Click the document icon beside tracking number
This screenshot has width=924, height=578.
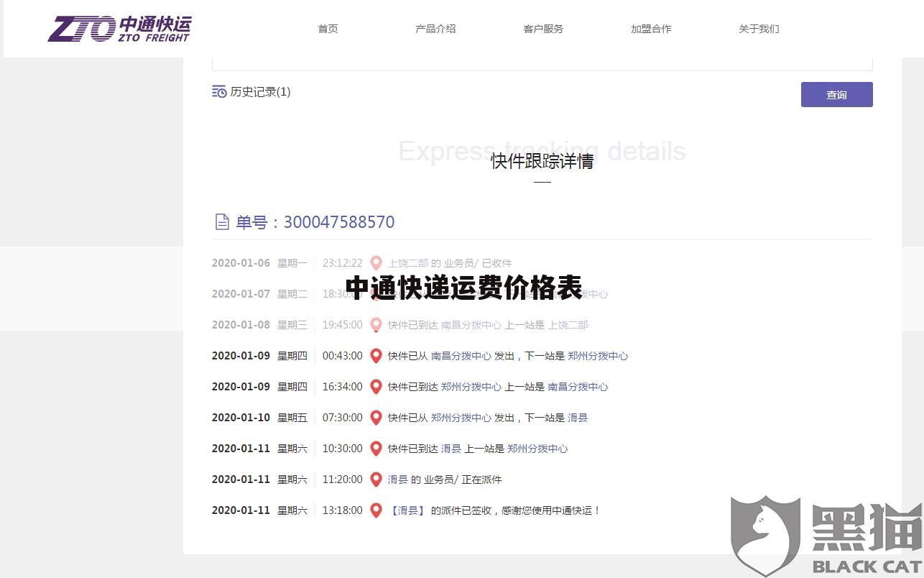(221, 221)
